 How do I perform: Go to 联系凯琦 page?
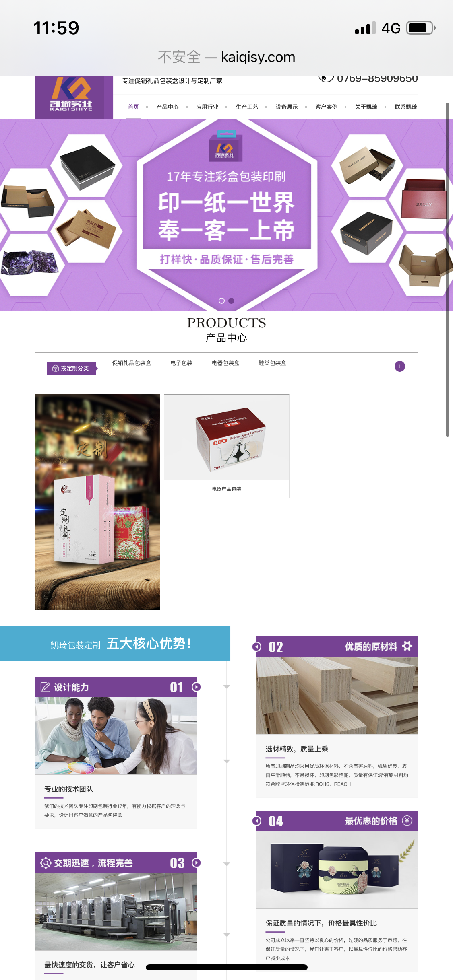[x=406, y=107]
